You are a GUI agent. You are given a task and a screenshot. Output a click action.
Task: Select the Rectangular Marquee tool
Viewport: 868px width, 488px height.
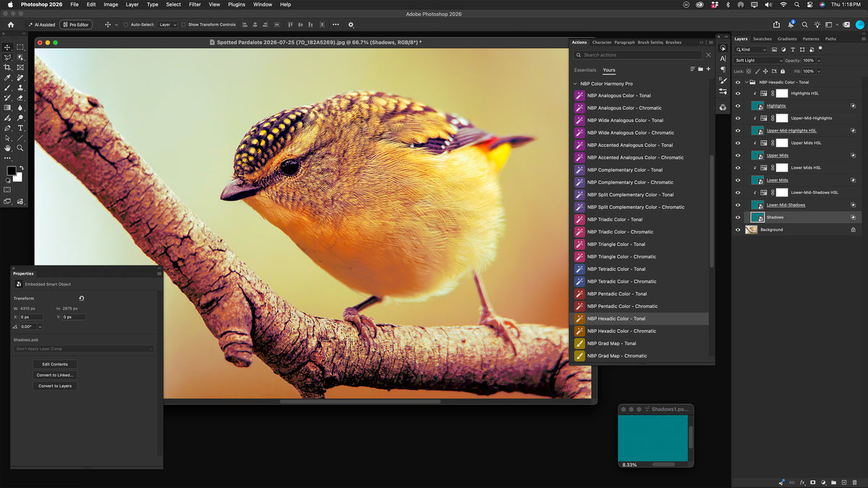coord(20,47)
